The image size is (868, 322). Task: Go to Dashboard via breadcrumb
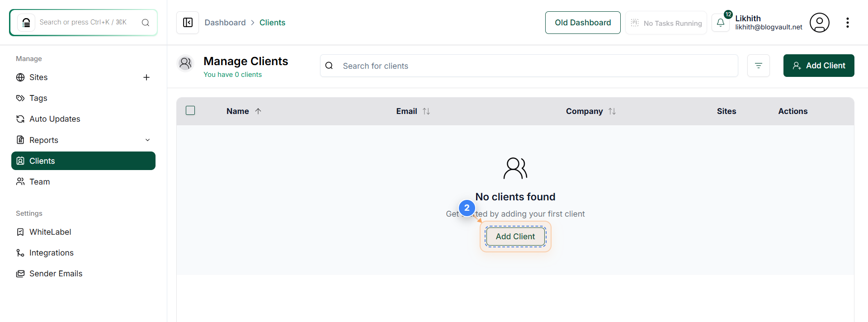[x=225, y=23]
